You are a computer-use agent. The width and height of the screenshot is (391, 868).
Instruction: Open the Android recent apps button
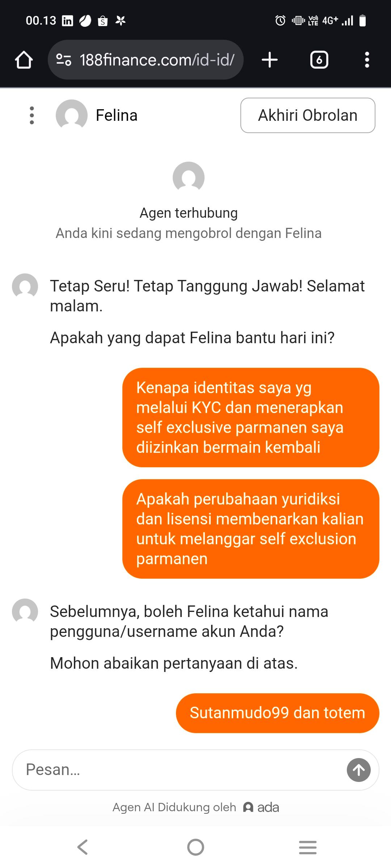(308, 847)
